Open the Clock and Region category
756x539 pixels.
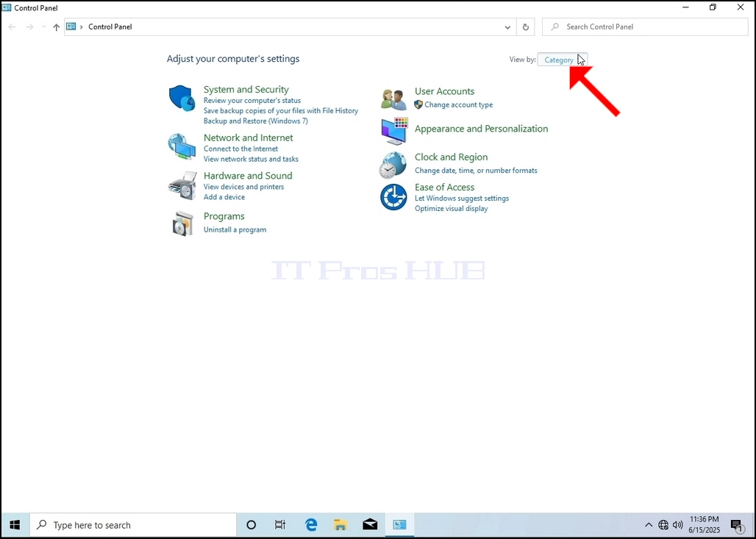(x=451, y=157)
